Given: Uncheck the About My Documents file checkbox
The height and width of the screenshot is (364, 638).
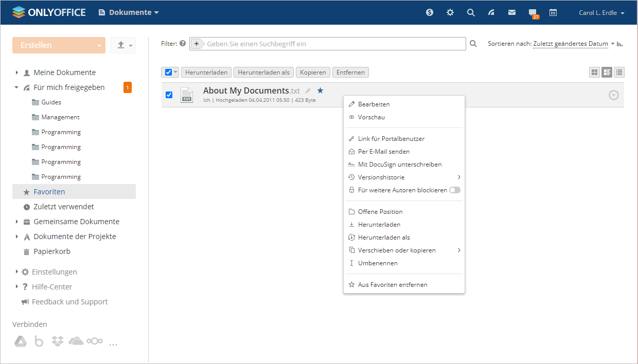Looking at the screenshot, I should 169,95.
